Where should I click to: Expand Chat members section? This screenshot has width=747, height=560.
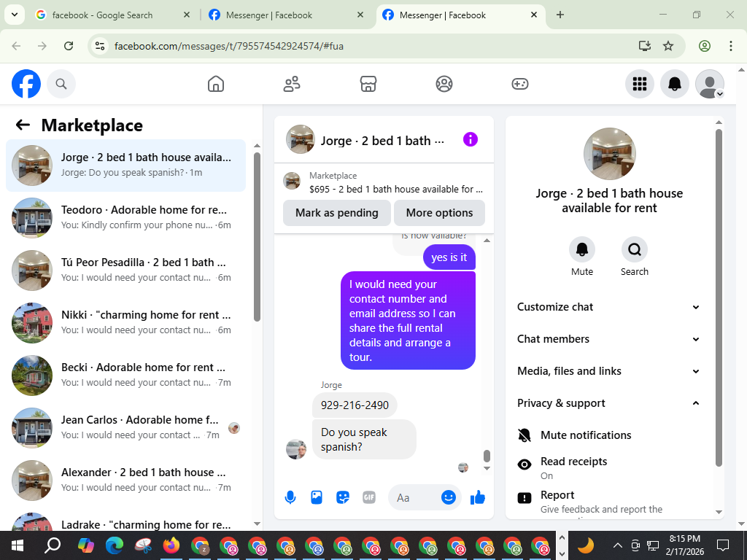609,339
